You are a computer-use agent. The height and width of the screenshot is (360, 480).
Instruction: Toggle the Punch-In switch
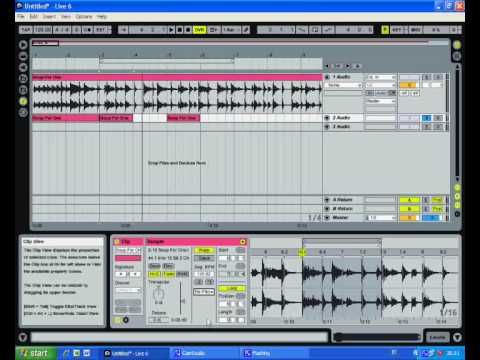pyautogui.click(x=302, y=30)
